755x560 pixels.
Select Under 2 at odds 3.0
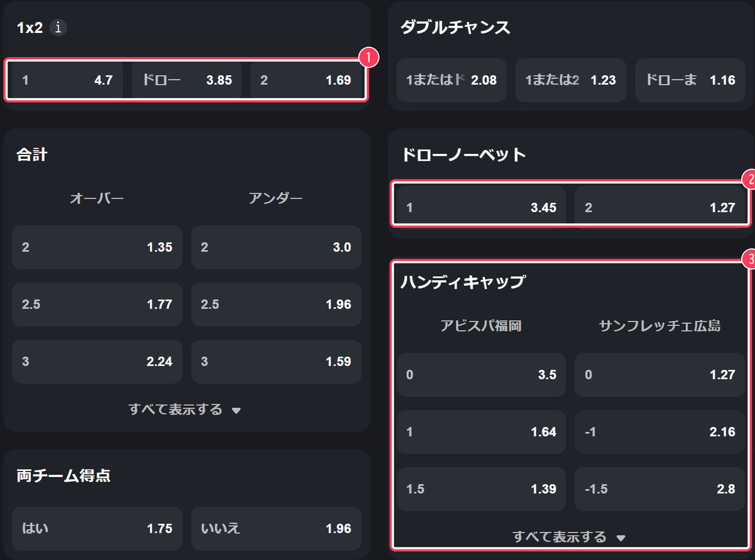276,247
